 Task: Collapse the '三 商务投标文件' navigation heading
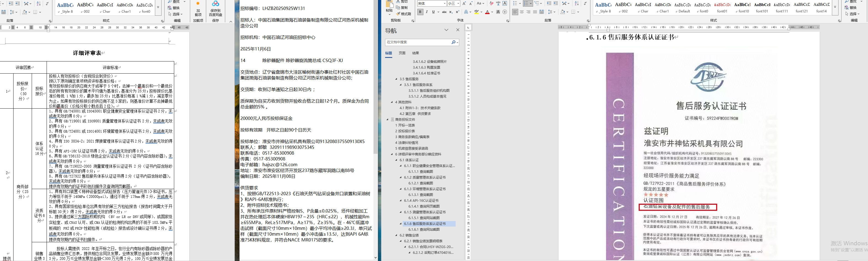tap(388, 120)
